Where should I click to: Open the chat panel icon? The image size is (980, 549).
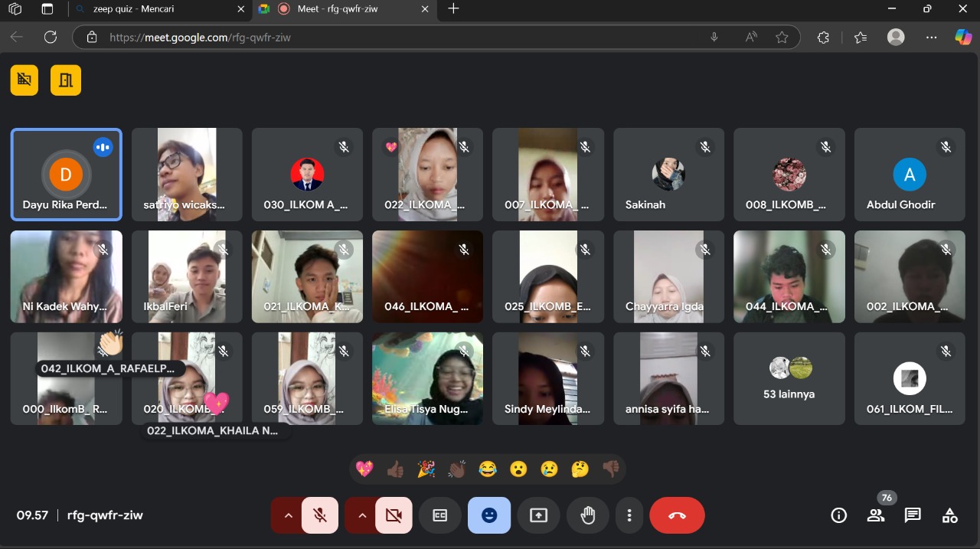[912, 515]
